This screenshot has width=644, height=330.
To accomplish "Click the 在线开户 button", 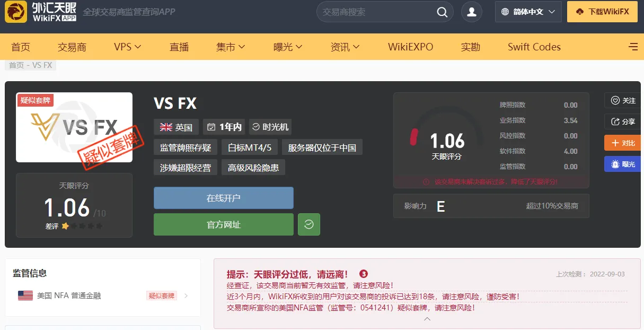I will tap(224, 198).
